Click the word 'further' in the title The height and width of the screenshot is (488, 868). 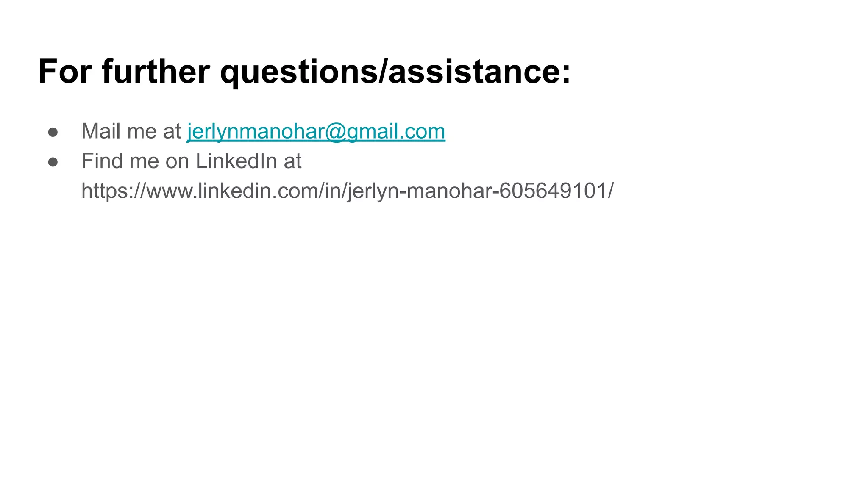coord(156,72)
